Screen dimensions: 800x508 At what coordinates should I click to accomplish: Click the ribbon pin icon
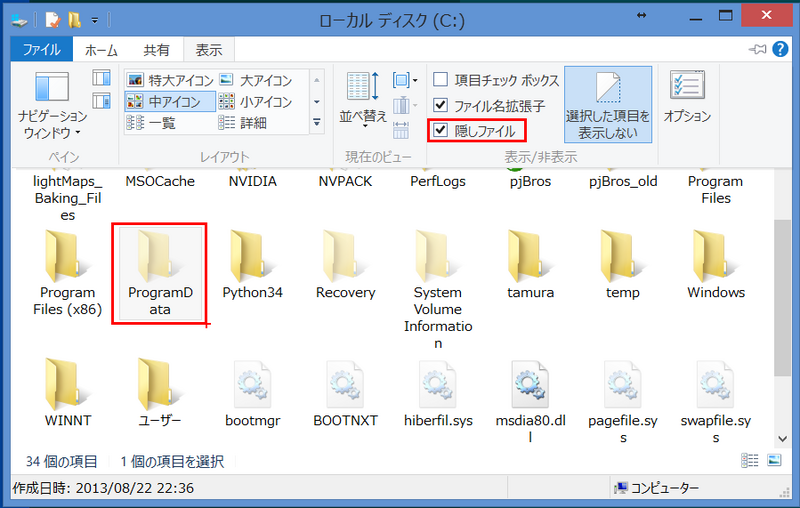click(x=758, y=49)
